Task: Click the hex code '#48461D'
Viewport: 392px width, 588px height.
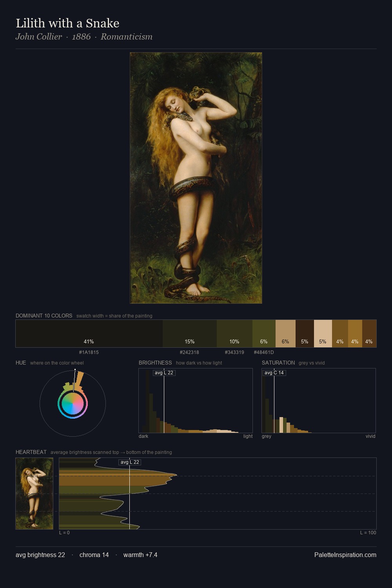Action: [x=264, y=352]
